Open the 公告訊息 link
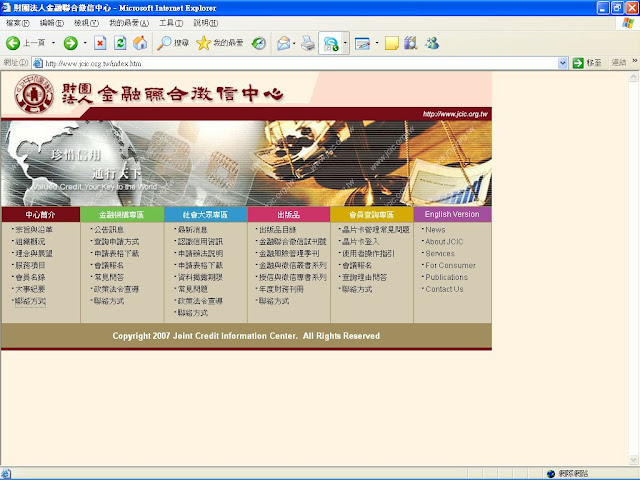Screen dimensions: 640x480 [x=109, y=229]
